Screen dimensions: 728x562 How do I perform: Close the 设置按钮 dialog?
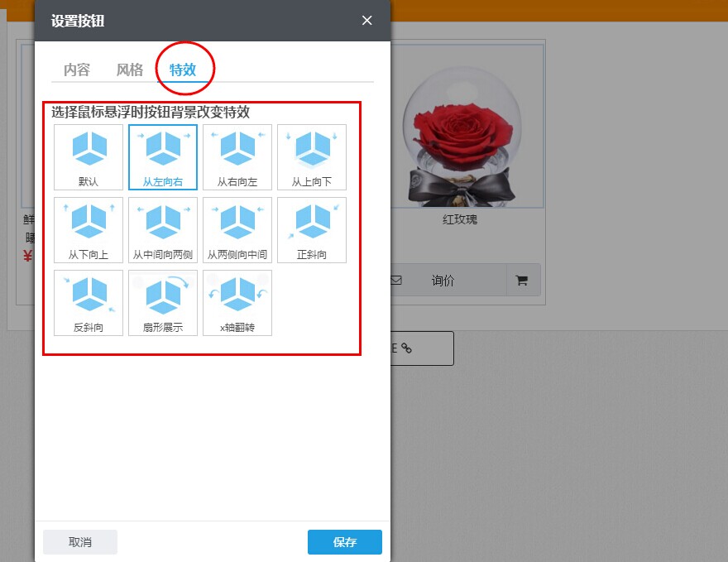pyautogui.click(x=367, y=21)
